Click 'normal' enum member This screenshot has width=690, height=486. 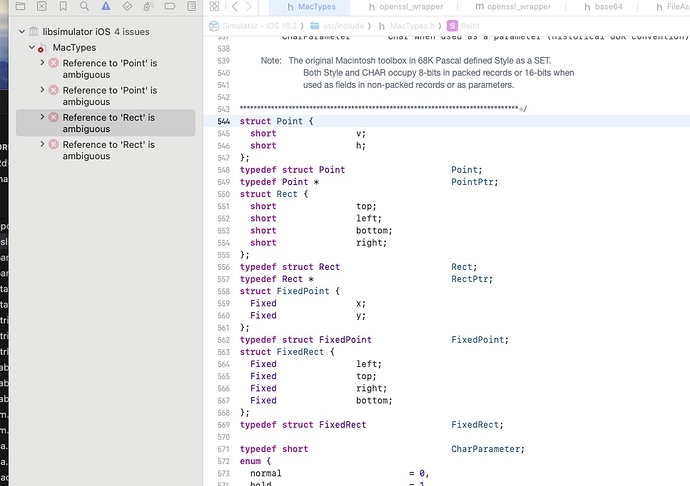266,473
